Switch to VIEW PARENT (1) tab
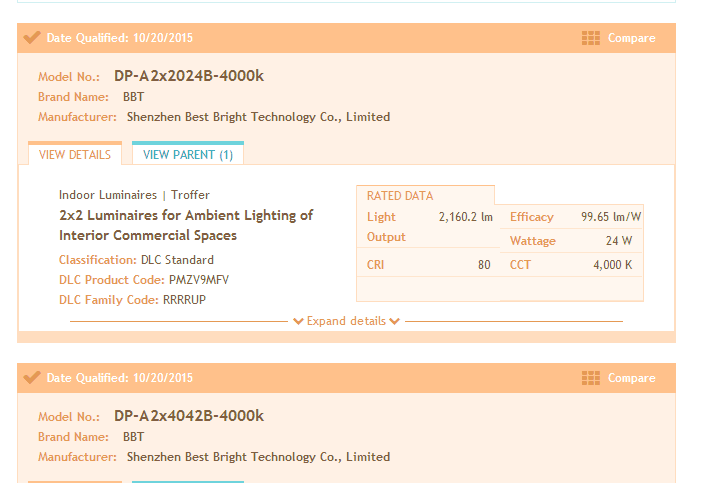This screenshot has height=483, width=709. [x=188, y=154]
